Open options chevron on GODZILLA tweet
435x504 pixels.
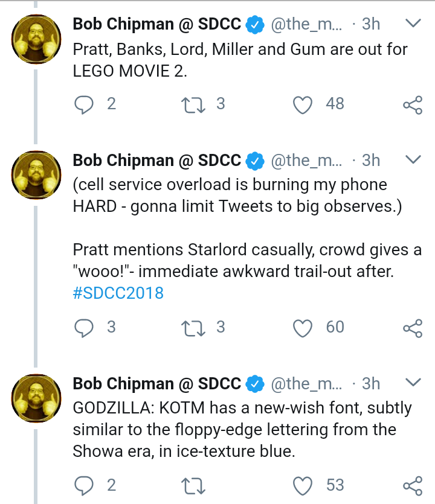point(413,383)
